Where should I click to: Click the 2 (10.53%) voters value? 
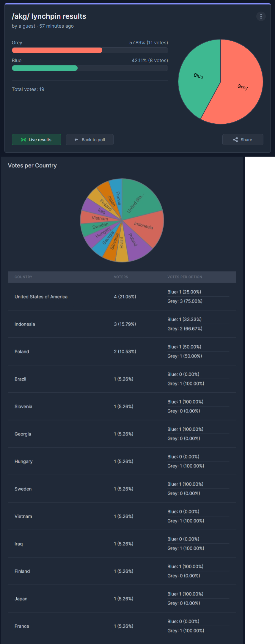click(x=125, y=352)
